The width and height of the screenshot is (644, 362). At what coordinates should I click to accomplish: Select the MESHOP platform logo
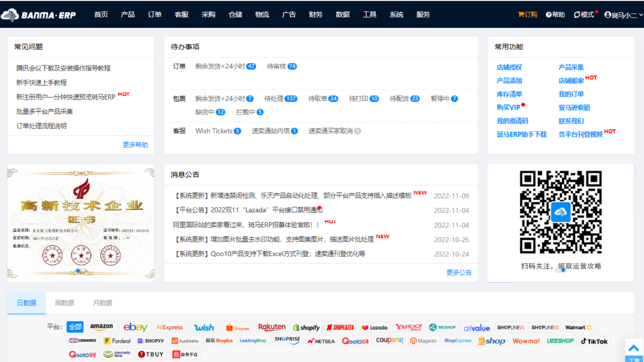click(442, 327)
